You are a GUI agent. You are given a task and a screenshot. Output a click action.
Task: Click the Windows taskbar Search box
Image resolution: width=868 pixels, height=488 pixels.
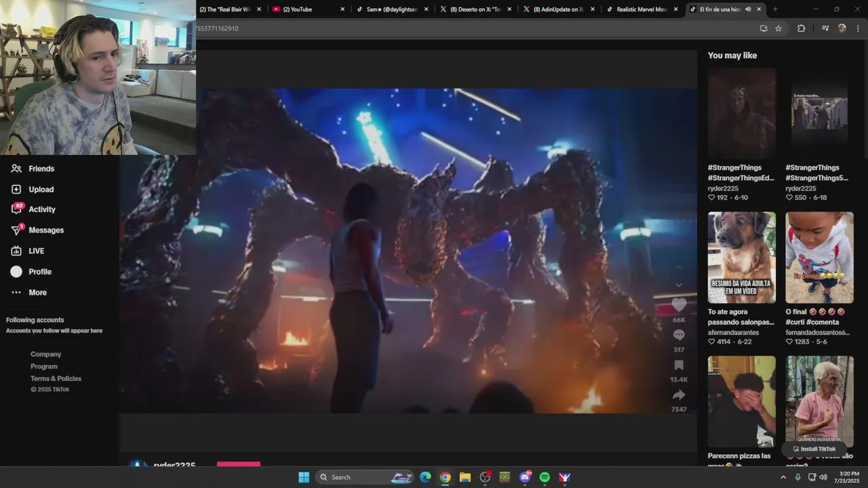pyautogui.click(x=365, y=477)
